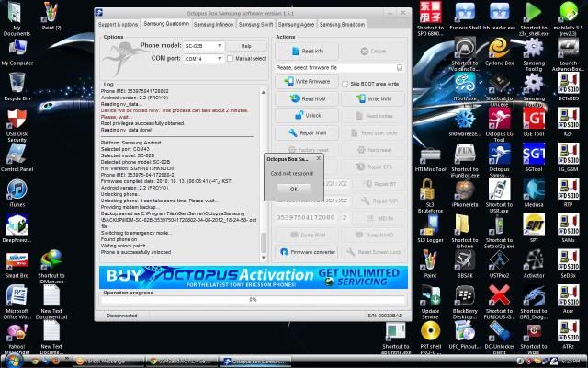Open the Samsung Broadcom tab

[x=342, y=25]
